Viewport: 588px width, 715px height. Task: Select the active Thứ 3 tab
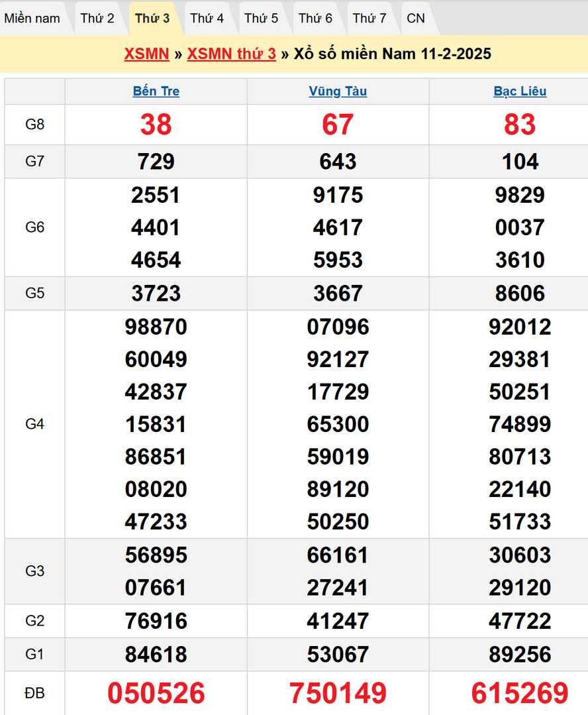click(152, 18)
